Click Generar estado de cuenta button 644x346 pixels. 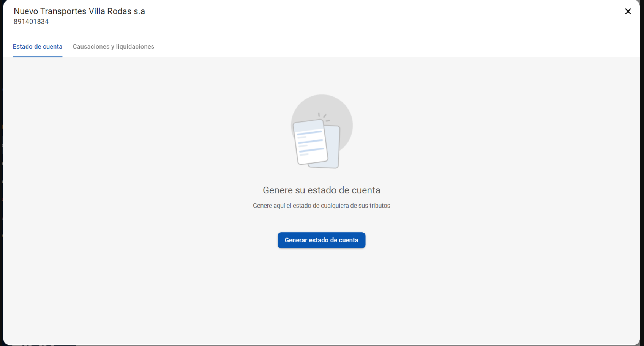tap(321, 240)
